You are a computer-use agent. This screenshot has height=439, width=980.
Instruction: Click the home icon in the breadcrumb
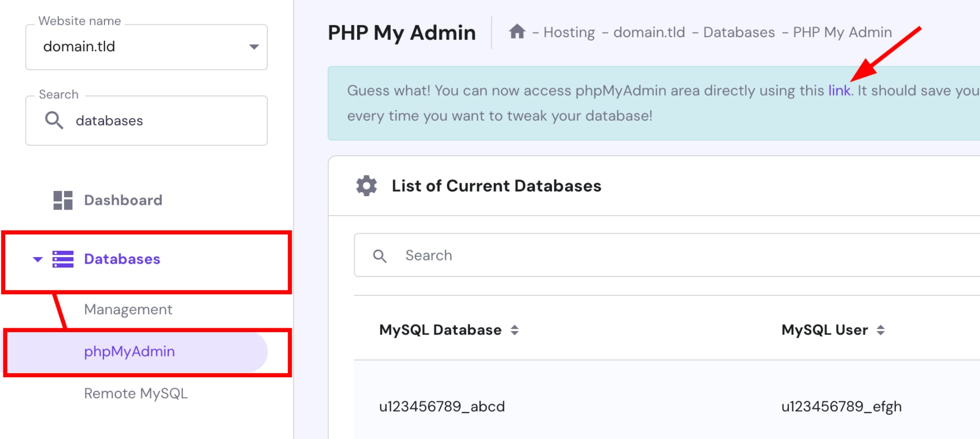(x=518, y=31)
